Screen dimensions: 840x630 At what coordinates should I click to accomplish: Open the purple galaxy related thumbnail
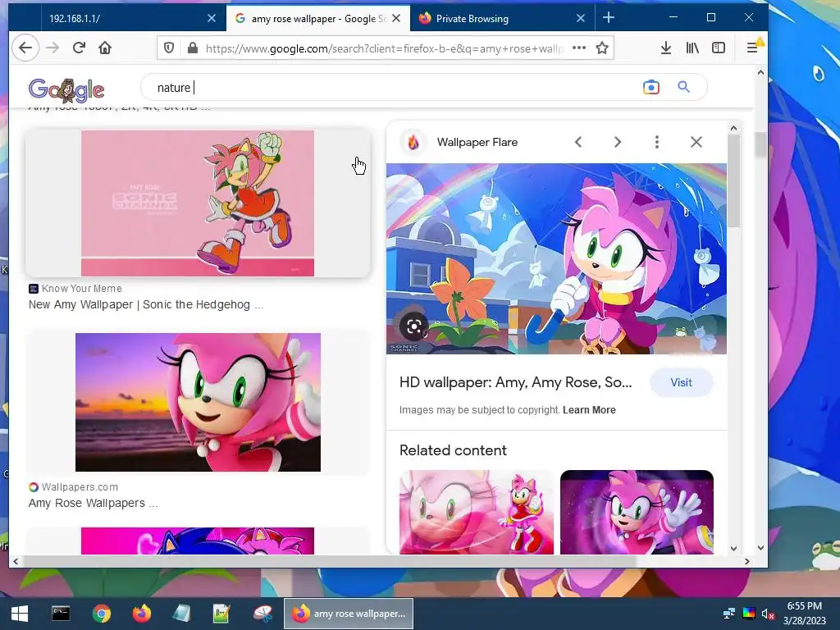coord(637,512)
